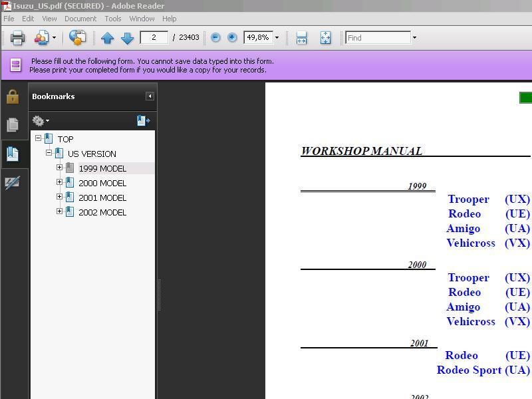
Task: Open the Document menu
Action: 80,19
